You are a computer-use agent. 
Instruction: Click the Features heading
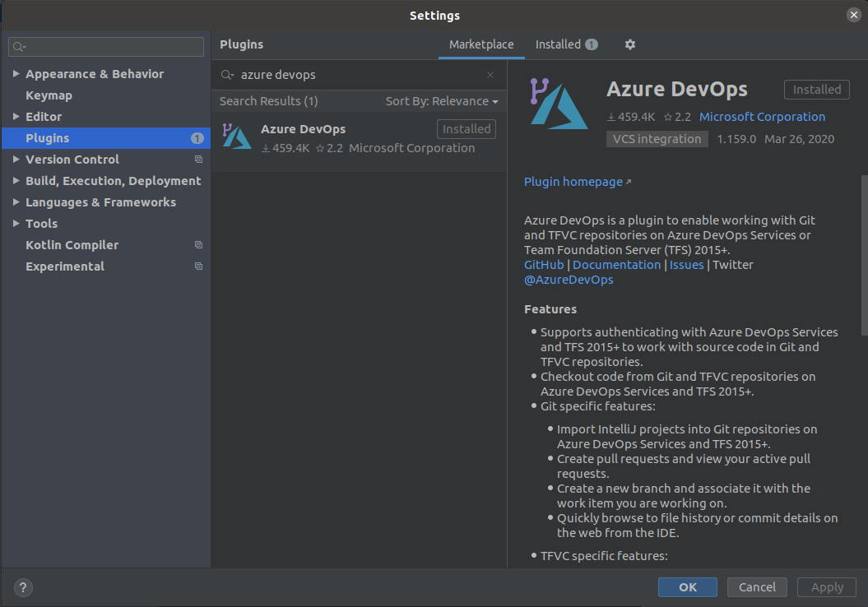(550, 309)
